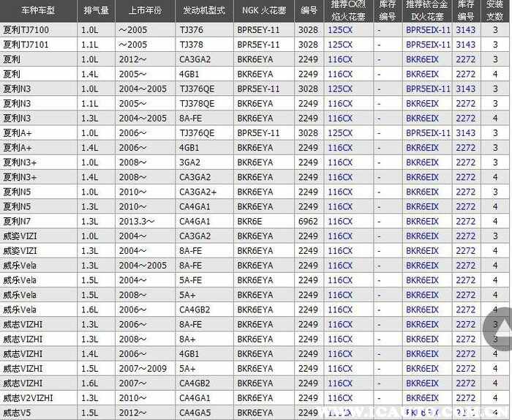
Task: Open stock number 3143 in the 夏利TJ7101 row
Action: coord(466,45)
